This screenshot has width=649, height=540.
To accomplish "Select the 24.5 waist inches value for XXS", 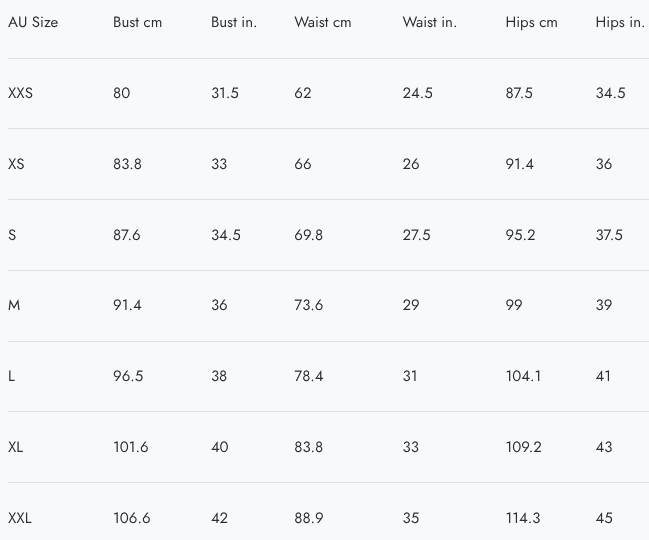I will [x=418, y=93].
